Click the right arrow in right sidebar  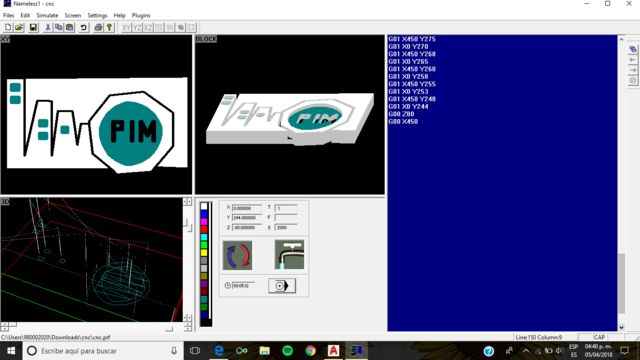point(633,70)
